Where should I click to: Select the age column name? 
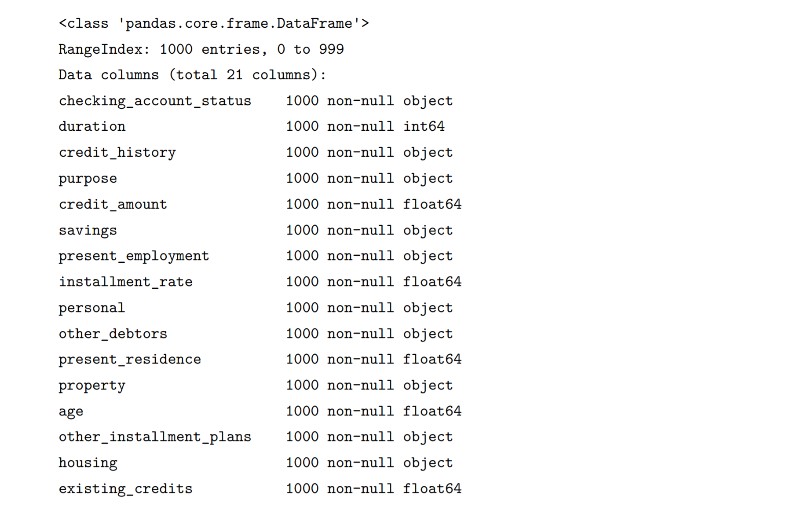(x=71, y=412)
